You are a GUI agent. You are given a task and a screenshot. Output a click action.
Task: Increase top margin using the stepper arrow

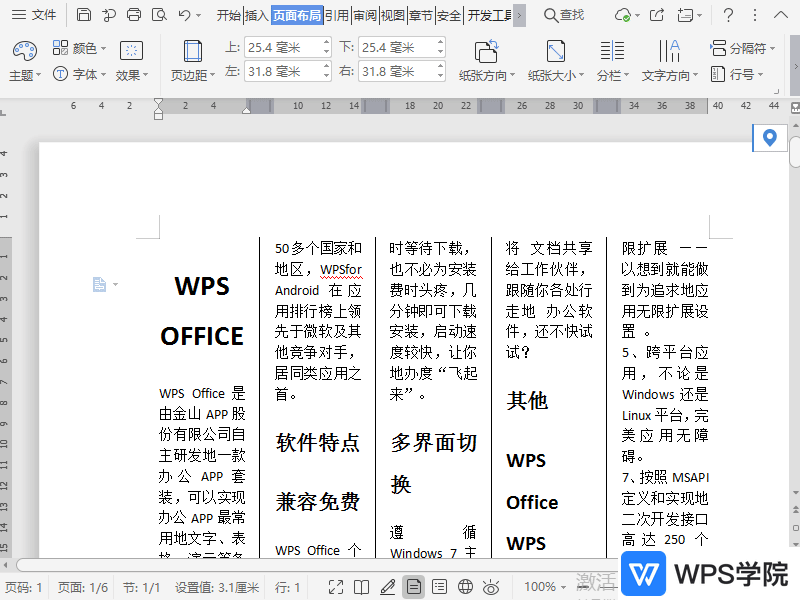tap(326, 42)
